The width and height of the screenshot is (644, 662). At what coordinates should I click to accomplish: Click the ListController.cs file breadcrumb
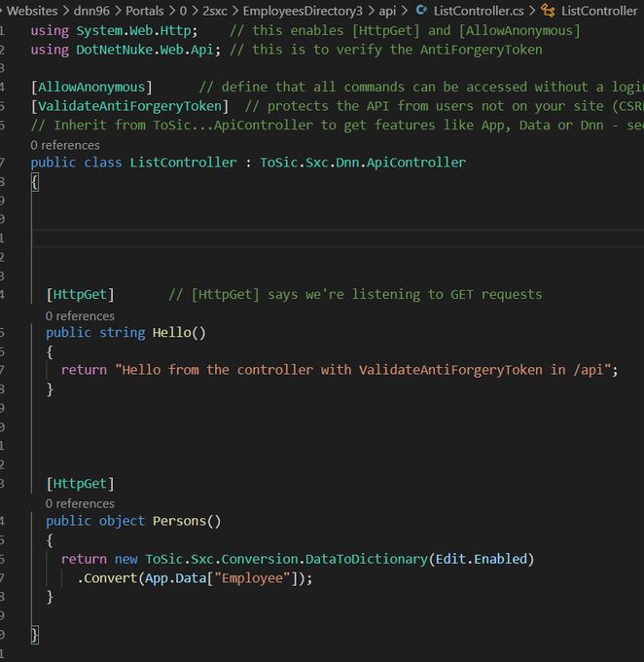[479, 11]
